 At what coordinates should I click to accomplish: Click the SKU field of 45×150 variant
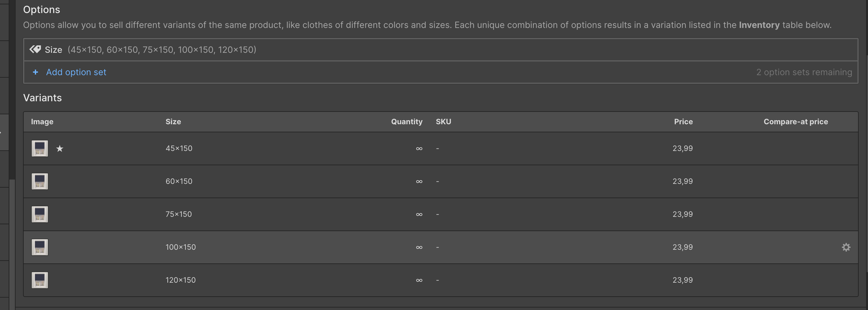pos(437,148)
